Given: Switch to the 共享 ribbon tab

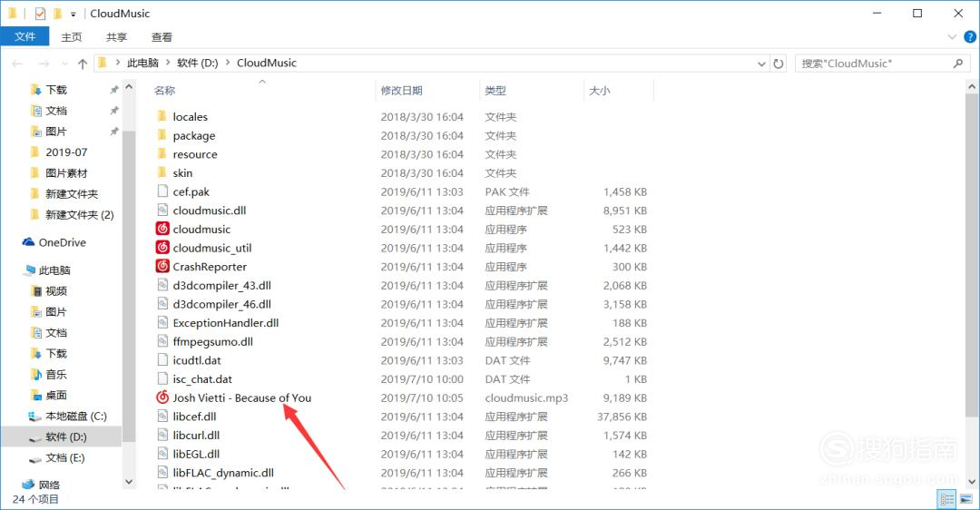Looking at the screenshot, I should [x=116, y=37].
